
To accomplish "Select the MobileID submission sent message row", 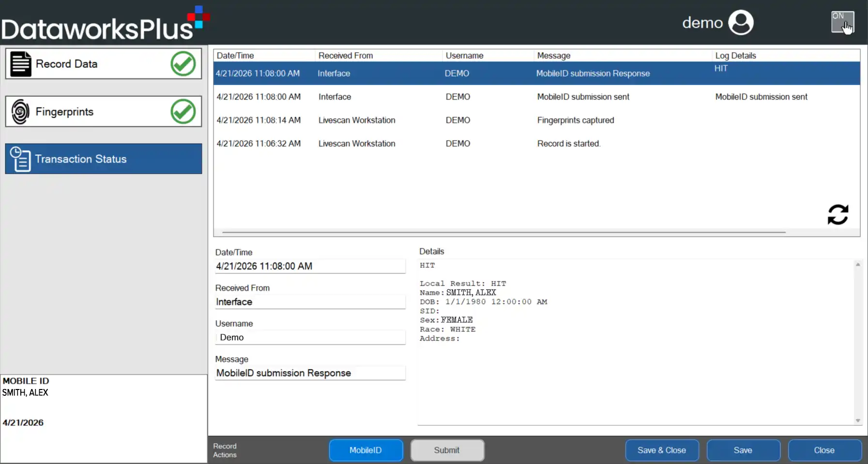I will point(537,97).
